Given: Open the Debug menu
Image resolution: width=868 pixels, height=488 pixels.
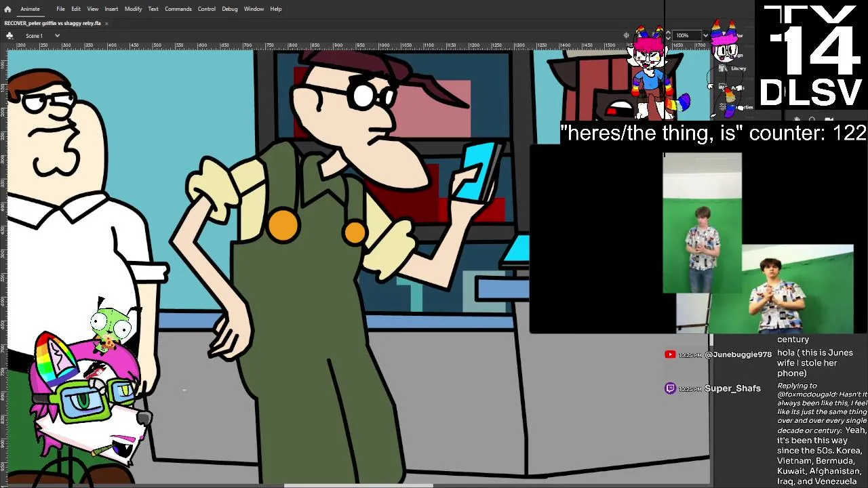Looking at the screenshot, I should coord(230,9).
